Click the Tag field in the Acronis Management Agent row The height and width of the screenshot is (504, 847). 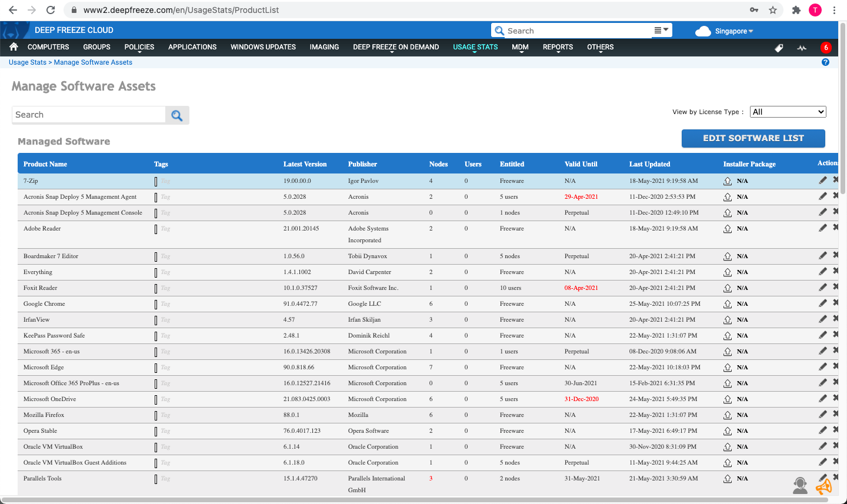[x=166, y=197]
